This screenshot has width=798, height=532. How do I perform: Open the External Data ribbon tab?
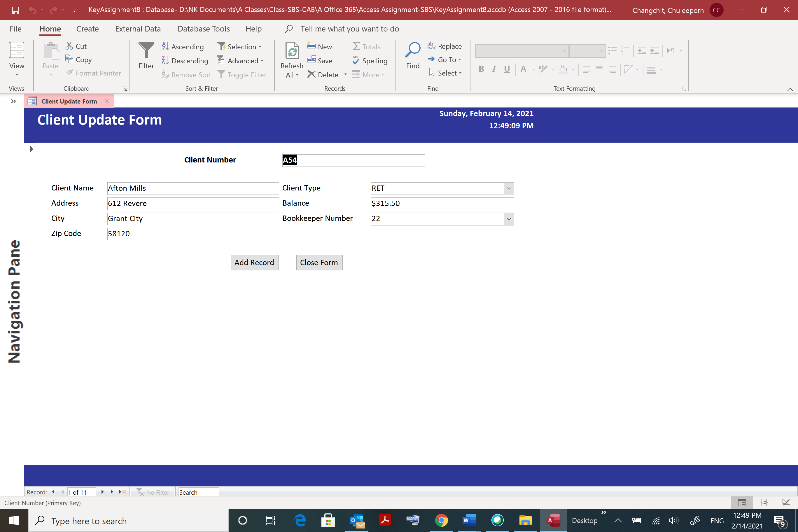pyautogui.click(x=138, y=29)
